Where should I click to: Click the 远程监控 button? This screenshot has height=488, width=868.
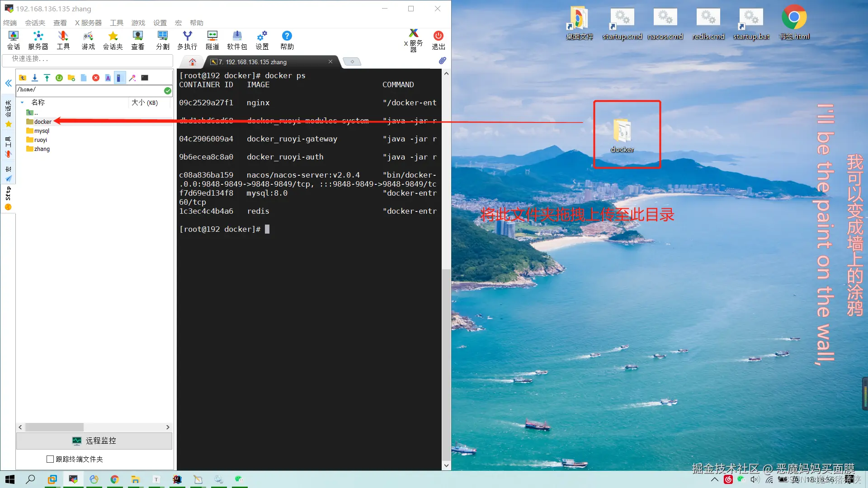point(94,441)
